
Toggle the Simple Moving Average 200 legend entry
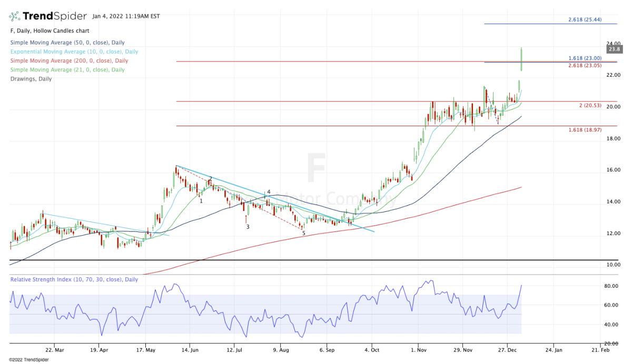pos(68,60)
